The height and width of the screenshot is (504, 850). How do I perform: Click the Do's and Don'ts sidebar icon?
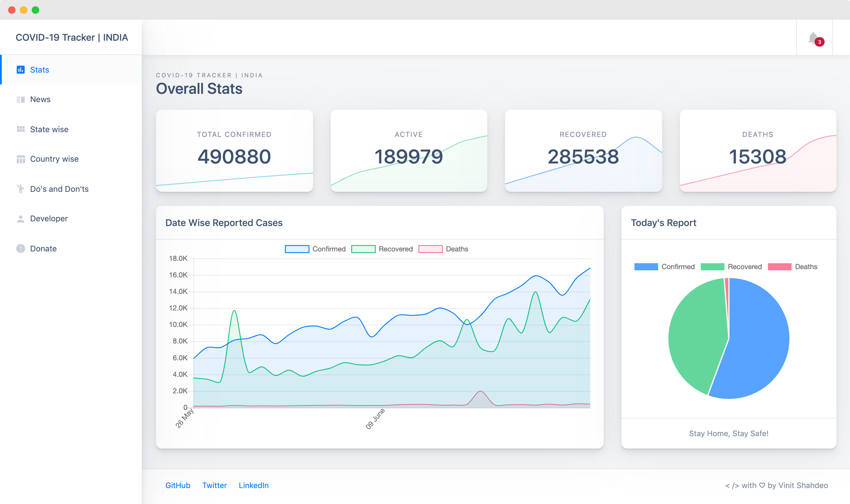[x=20, y=188]
